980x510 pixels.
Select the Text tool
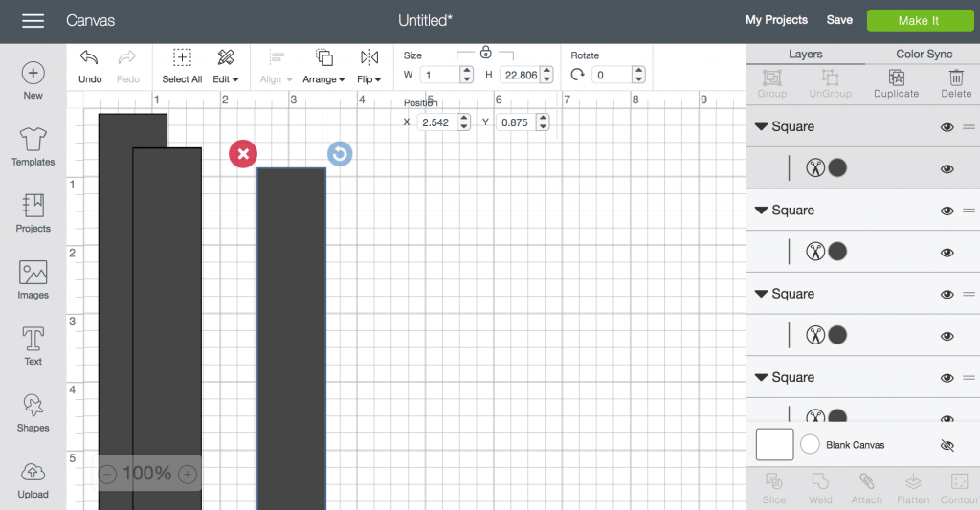(x=33, y=339)
